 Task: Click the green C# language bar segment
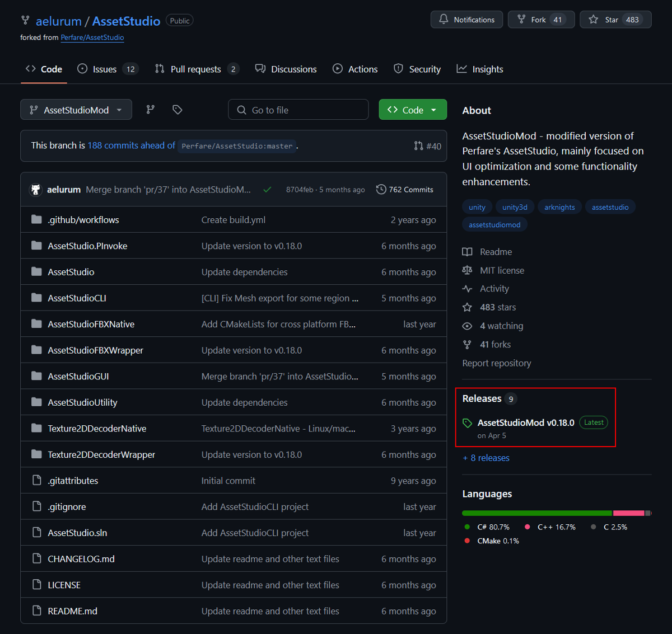[536, 513]
